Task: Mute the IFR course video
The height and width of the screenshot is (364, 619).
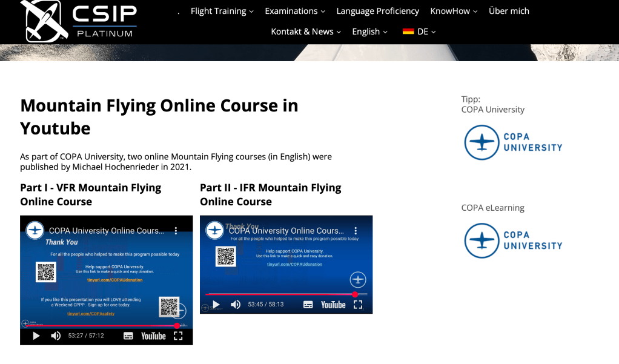Action: [x=236, y=305]
